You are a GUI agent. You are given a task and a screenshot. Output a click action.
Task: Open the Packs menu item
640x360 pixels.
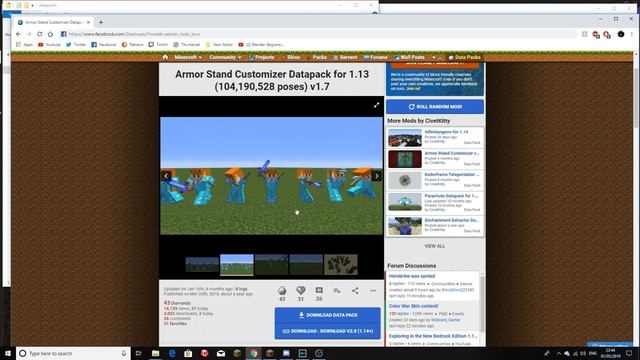click(x=318, y=57)
